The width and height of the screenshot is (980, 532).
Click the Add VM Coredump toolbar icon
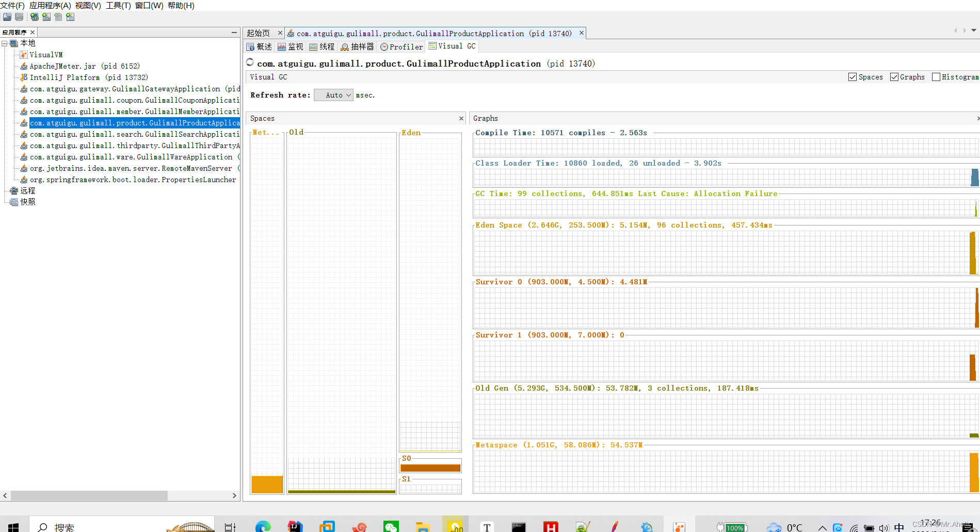[x=58, y=17]
